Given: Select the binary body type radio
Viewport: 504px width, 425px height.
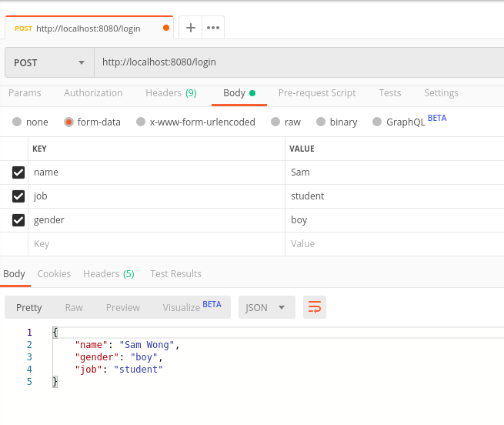Looking at the screenshot, I should (x=321, y=122).
